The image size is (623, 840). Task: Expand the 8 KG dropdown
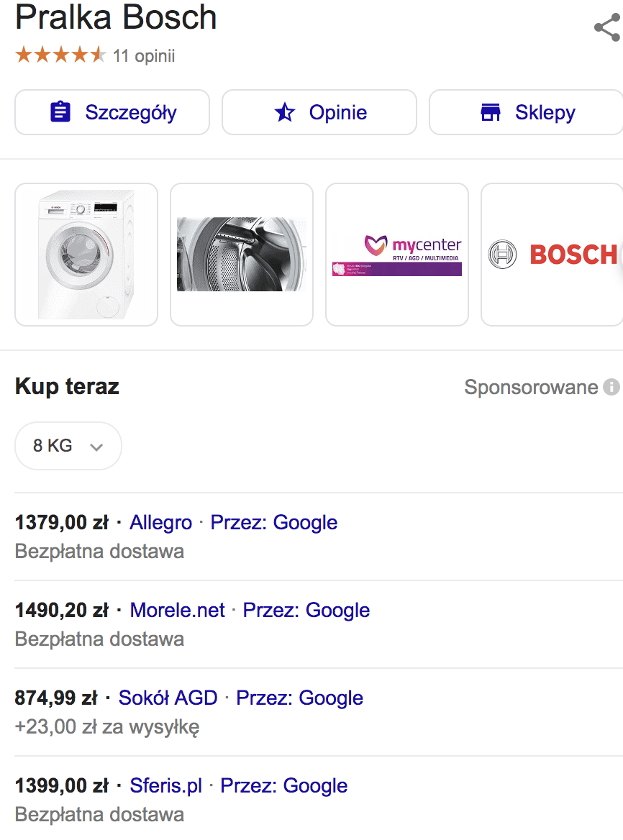click(68, 446)
